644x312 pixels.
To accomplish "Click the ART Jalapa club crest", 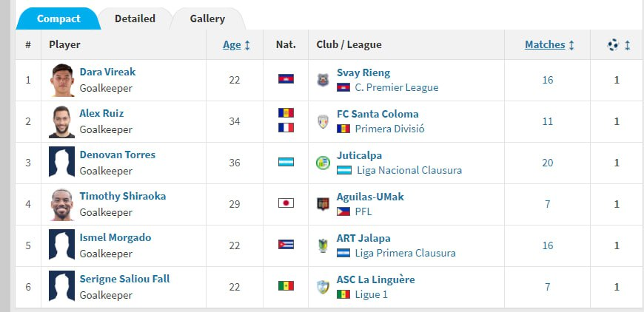I will pos(323,245).
